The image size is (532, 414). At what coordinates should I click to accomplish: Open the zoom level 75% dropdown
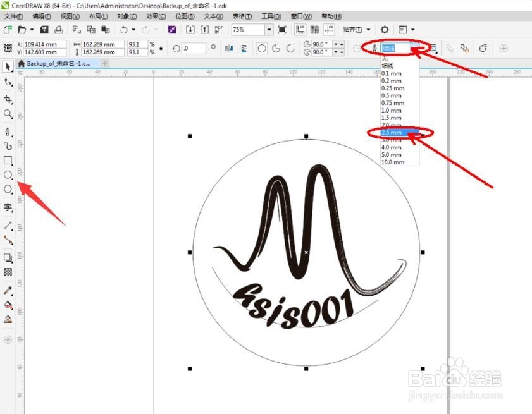(x=269, y=30)
